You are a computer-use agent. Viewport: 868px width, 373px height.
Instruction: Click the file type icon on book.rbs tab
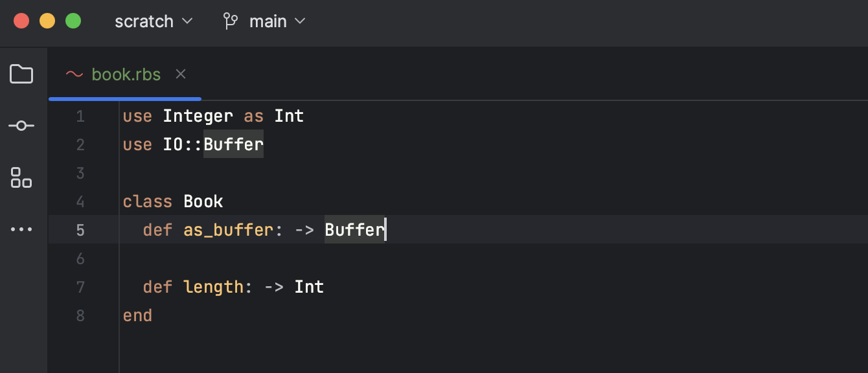74,74
